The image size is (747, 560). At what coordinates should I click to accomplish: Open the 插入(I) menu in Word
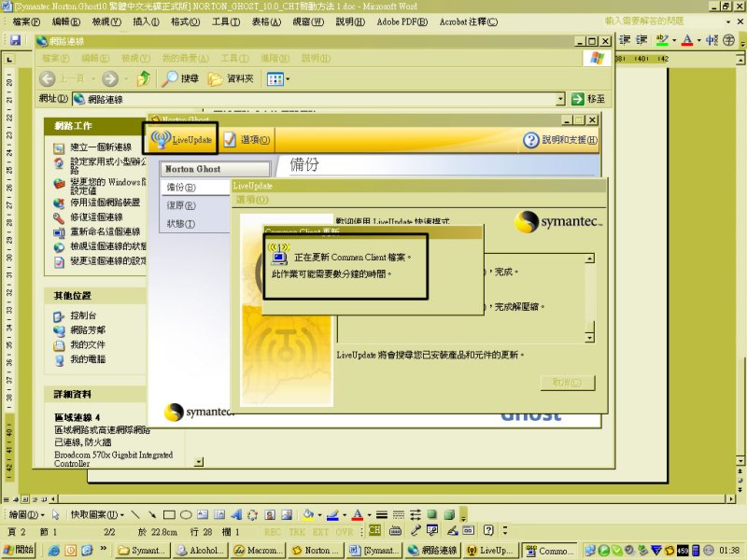(146, 21)
